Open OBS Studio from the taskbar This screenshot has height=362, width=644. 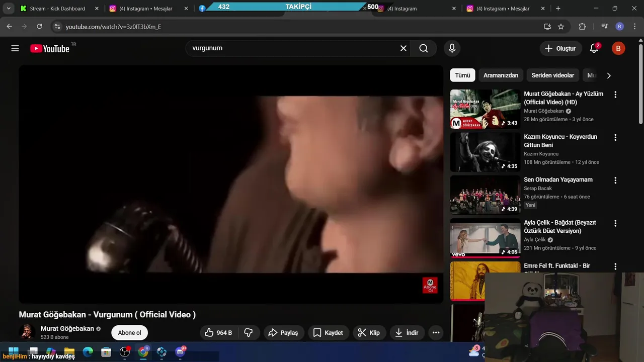coord(125,352)
